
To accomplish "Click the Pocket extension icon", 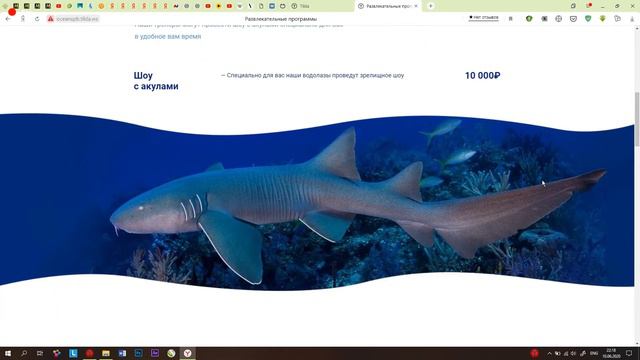I will pos(573,19).
